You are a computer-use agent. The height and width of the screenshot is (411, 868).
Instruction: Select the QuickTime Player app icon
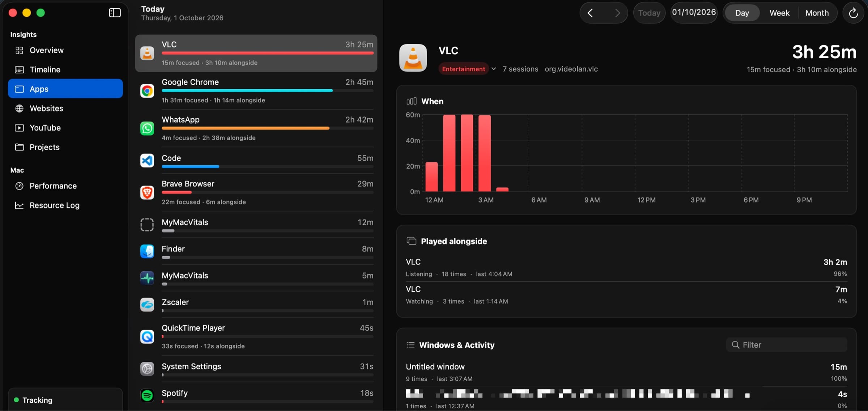tap(147, 337)
